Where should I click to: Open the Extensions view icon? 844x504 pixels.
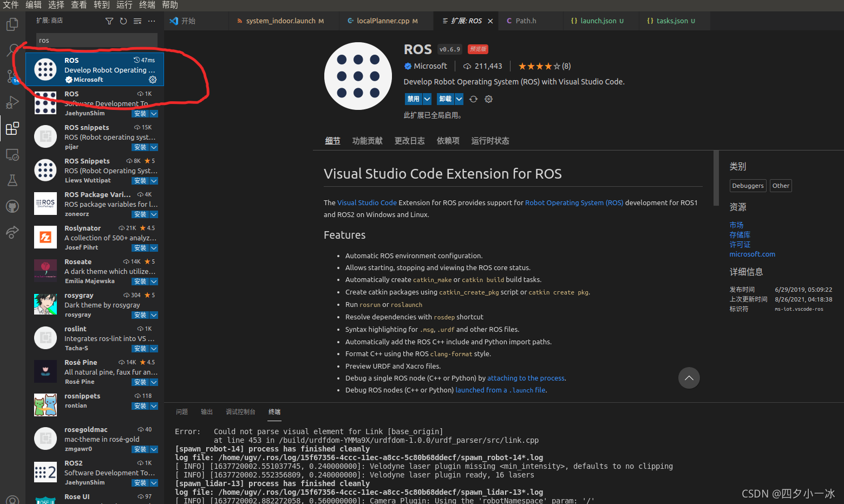point(12,128)
